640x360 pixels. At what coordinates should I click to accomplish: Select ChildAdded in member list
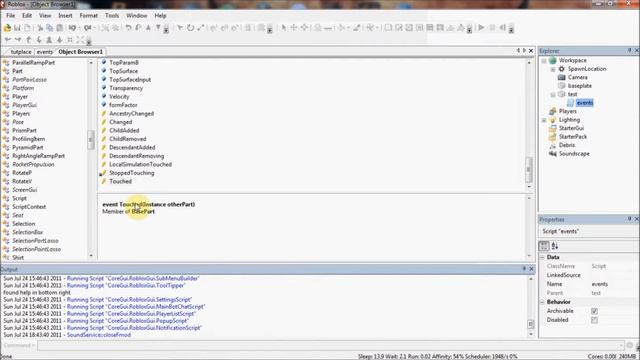(x=124, y=131)
